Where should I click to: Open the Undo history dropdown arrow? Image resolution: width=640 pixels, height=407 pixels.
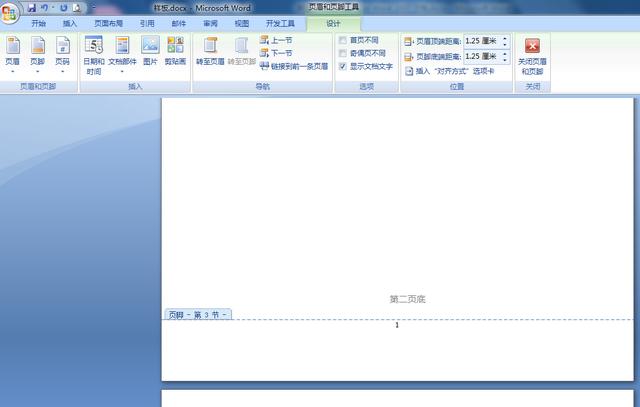53,8
